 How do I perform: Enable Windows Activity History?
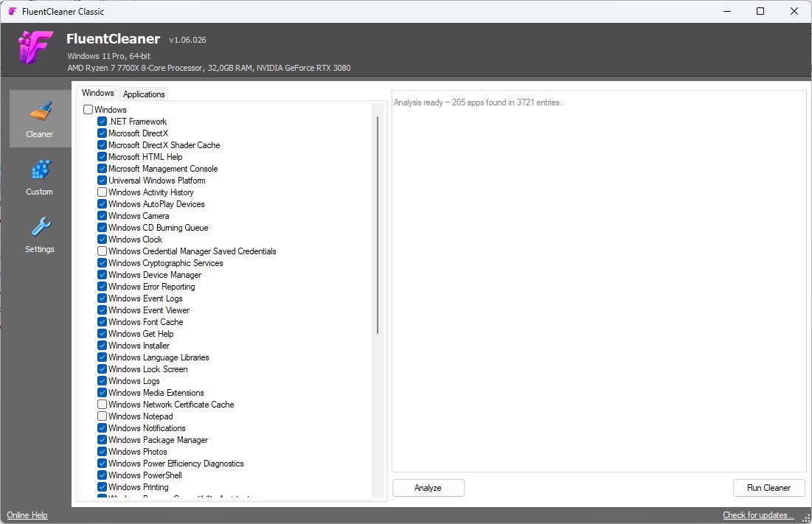pos(102,192)
